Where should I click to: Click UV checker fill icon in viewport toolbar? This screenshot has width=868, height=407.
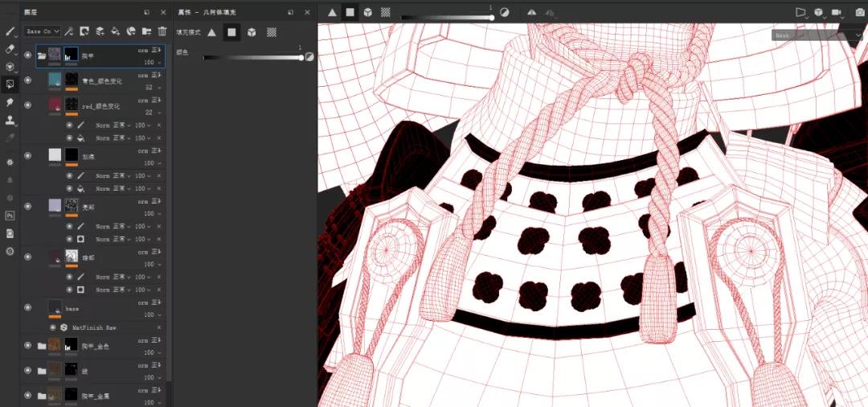tap(385, 12)
